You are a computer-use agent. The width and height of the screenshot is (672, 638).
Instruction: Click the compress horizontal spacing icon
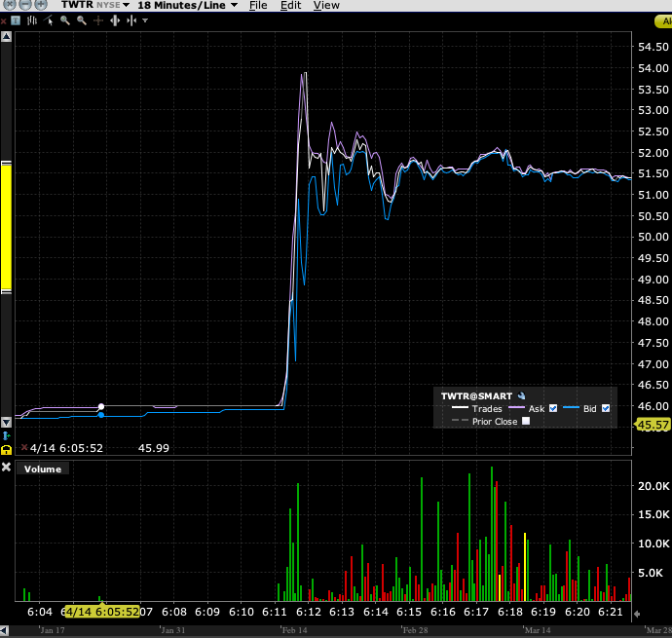pos(131,20)
